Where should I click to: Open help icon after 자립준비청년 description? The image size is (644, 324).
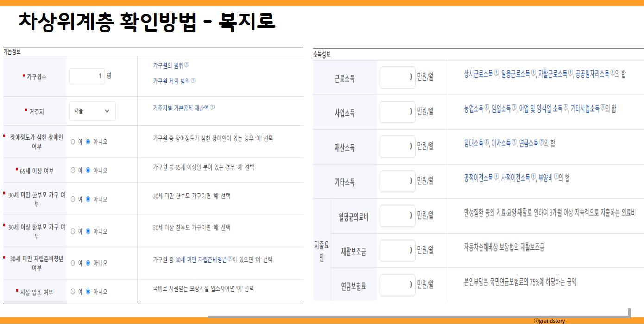click(x=230, y=260)
